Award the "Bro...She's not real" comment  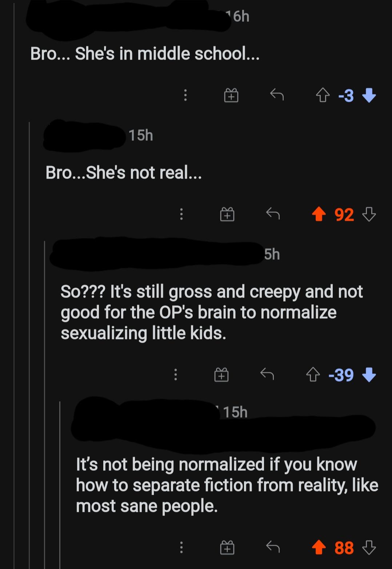227,214
